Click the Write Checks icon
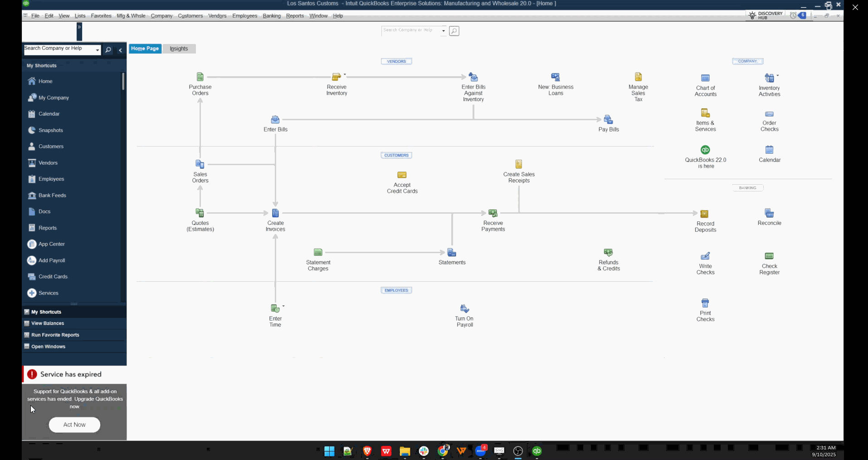Image resolution: width=868 pixels, height=460 pixels. (x=705, y=256)
